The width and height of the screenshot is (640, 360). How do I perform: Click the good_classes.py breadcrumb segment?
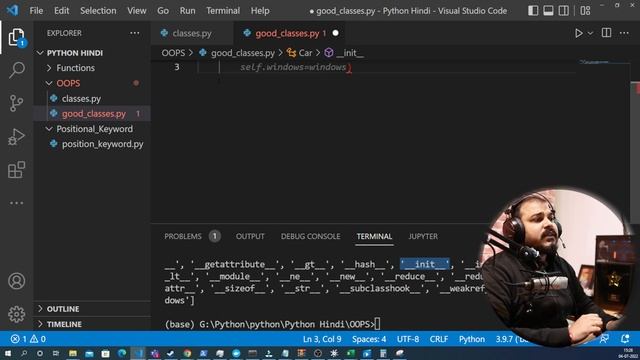pyautogui.click(x=242, y=53)
